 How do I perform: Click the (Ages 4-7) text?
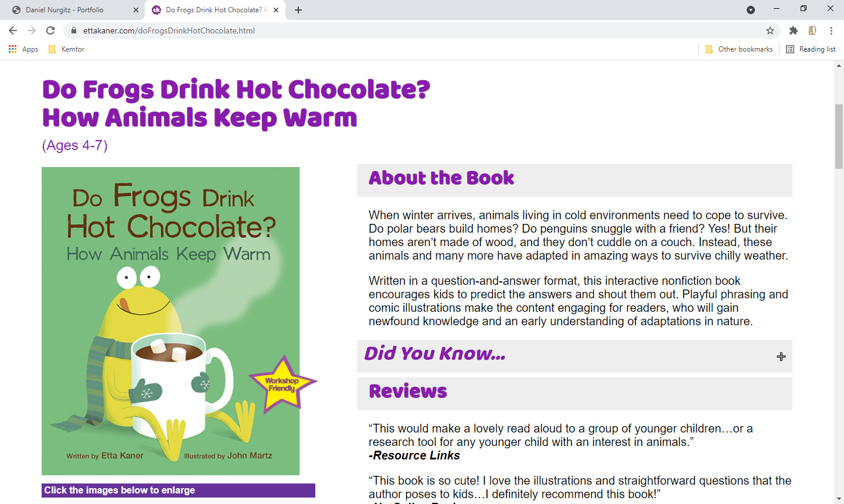point(75,145)
